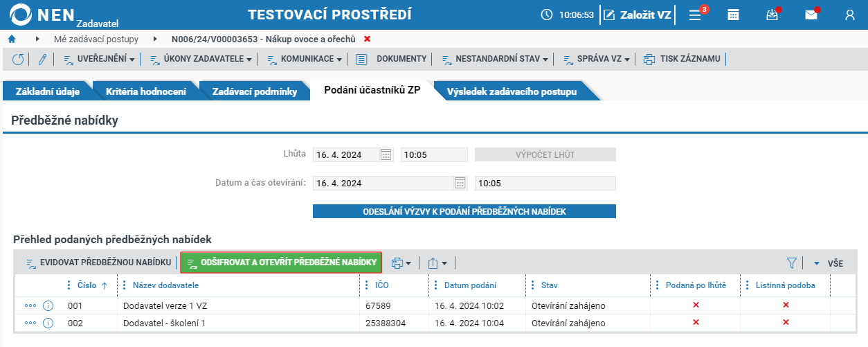
Task: Expand the ÚKONY ZADAVATELE dropdown
Action: [201, 60]
